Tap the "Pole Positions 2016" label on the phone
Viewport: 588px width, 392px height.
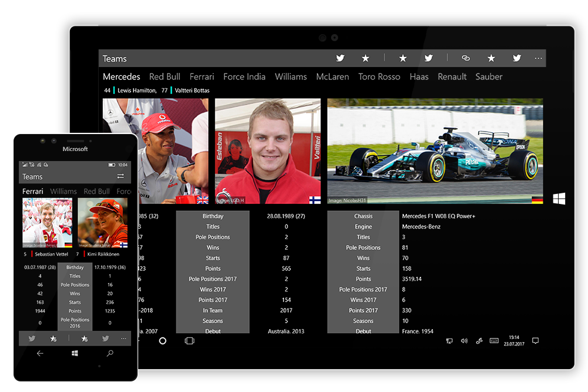tap(75, 323)
